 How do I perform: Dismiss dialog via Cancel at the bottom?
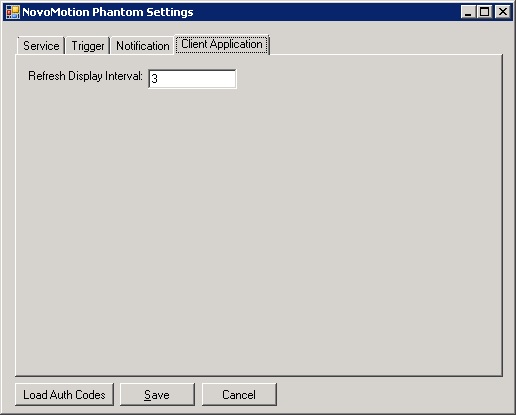point(239,395)
